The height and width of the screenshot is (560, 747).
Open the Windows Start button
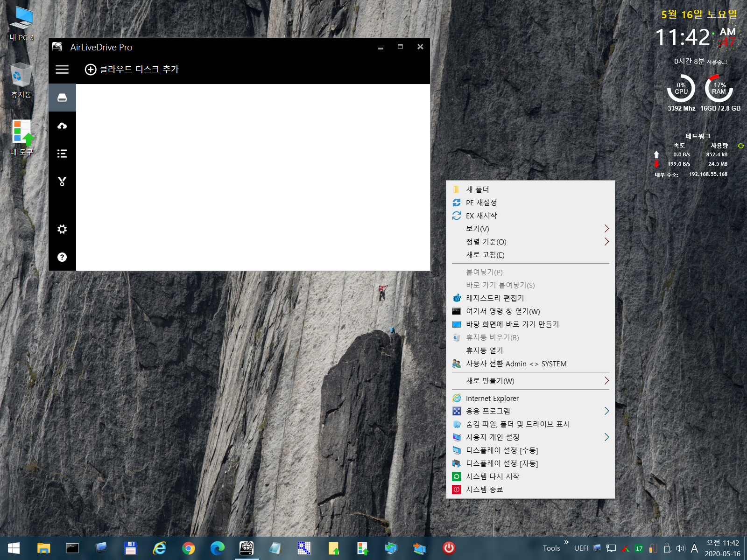click(14, 548)
